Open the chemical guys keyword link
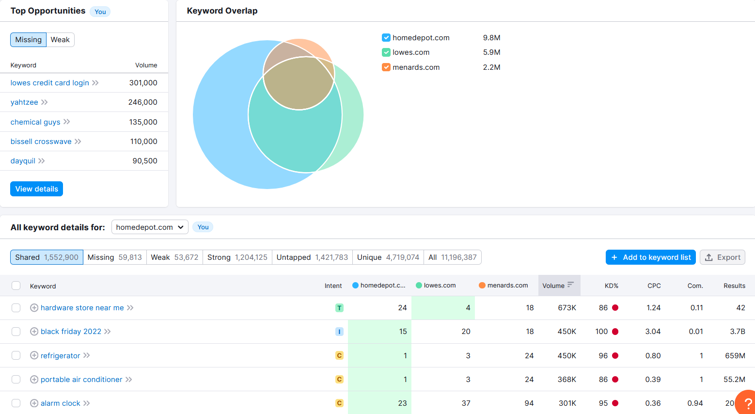This screenshot has width=755, height=414. (35, 122)
